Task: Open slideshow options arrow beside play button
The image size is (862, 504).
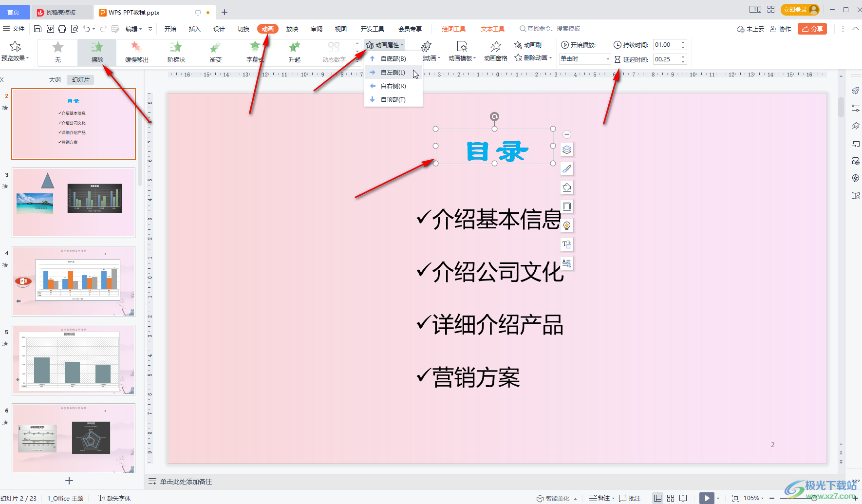Action: point(718,498)
